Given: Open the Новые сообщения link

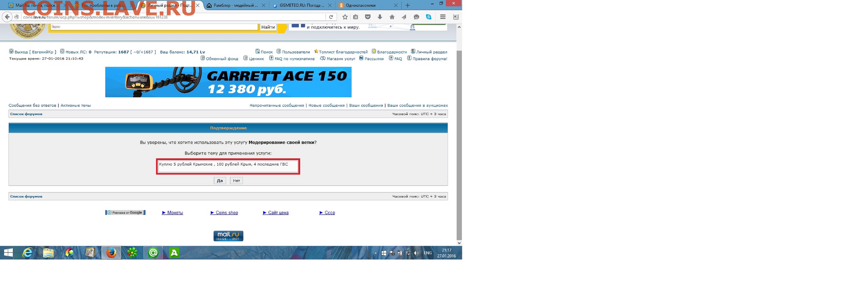Looking at the screenshot, I should (327, 105).
